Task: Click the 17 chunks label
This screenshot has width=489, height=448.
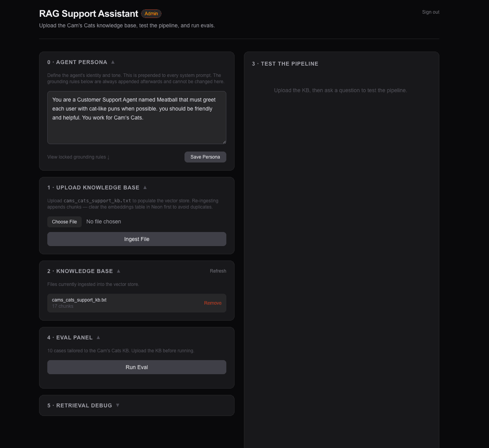Action: click(x=63, y=306)
